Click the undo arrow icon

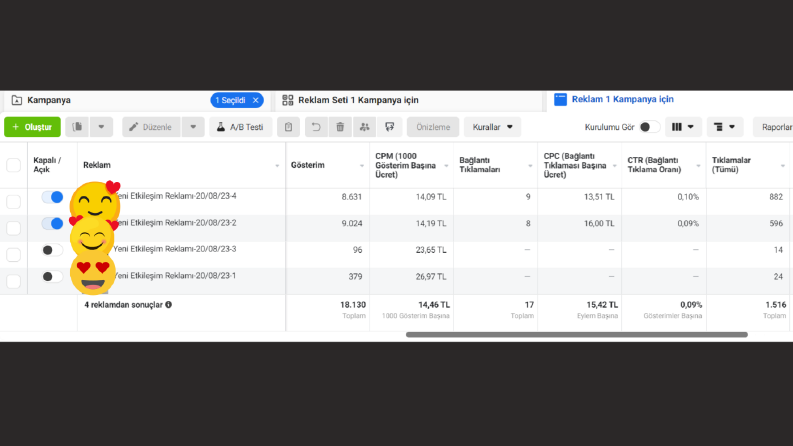pos(316,127)
